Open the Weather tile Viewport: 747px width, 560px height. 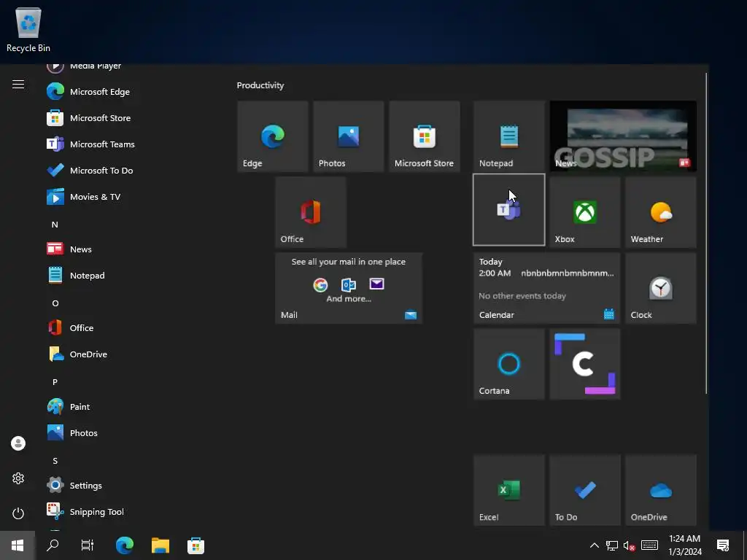661,212
